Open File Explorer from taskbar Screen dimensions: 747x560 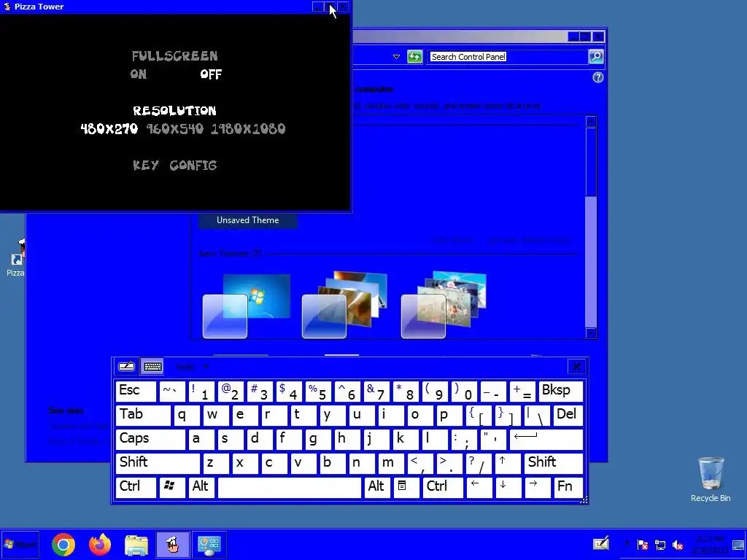136,544
